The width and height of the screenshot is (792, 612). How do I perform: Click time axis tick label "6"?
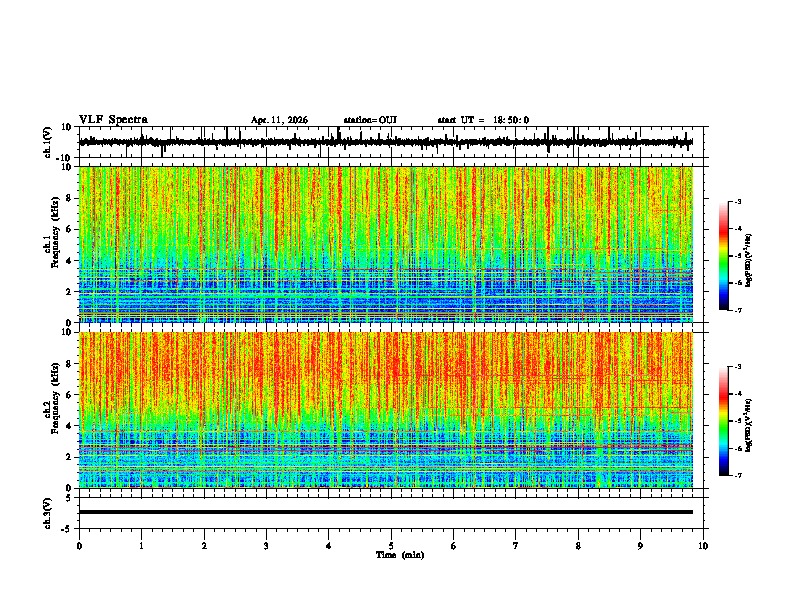click(454, 546)
